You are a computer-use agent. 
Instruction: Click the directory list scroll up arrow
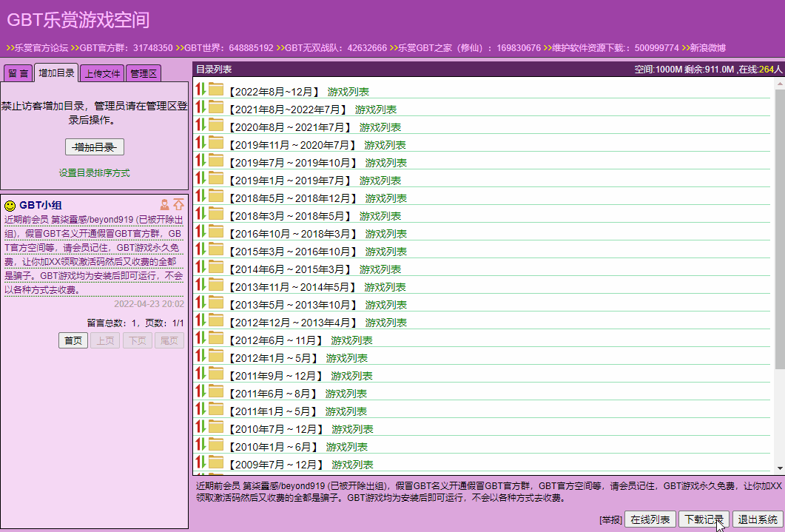[x=780, y=84]
